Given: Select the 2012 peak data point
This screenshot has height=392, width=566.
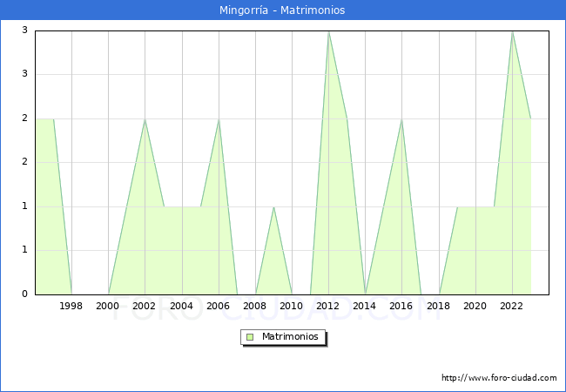Looking at the screenshot, I should [x=328, y=31].
